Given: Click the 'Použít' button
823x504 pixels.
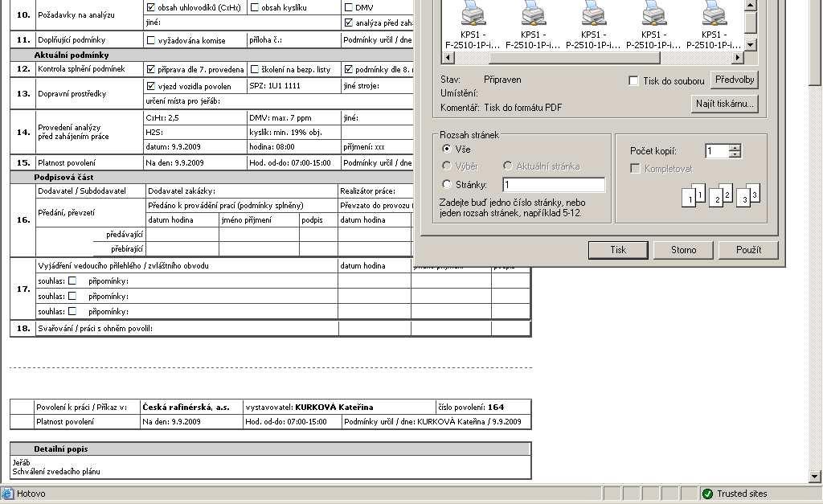Looking at the screenshot, I should (x=748, y=250).
